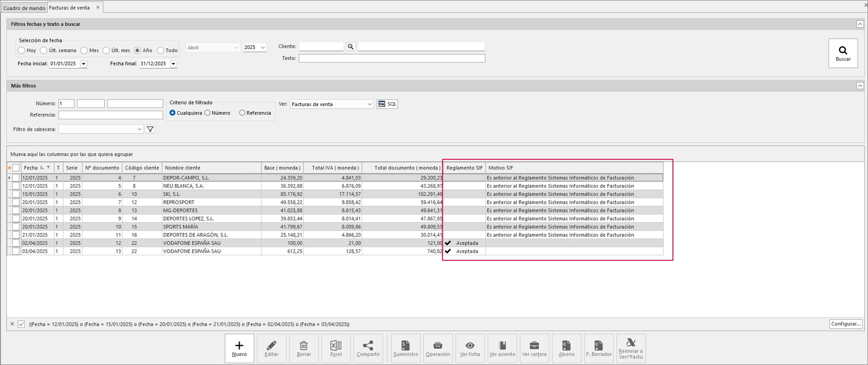Click the Texto search input field
Viewport: 868px width, 365px height.
click(x=392, y=58)
